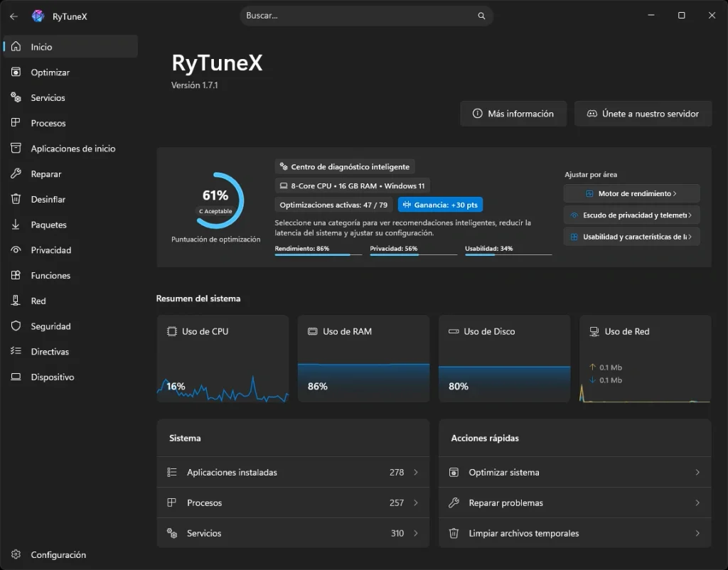The height and width of the screenshot is (570, 728).
Task: Open Escudo de privacidad y telemetría
Action: point(631,215)
